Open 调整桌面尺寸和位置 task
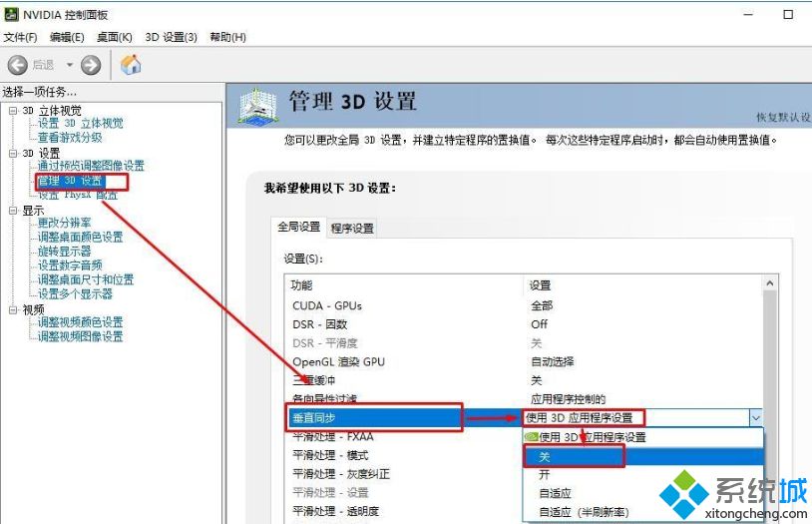This screenshot has width=812, height=524. [x=86, y=279]
